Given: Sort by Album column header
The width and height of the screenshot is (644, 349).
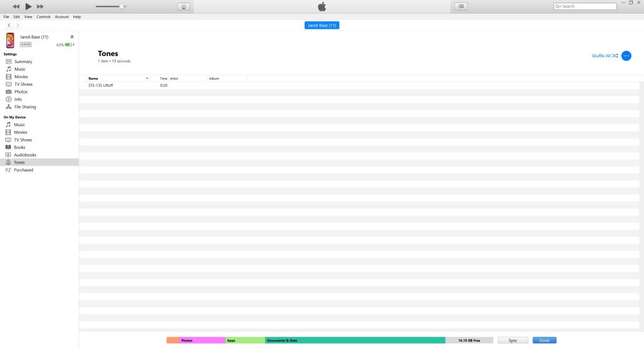Looking at the screenshot, I should pyautogui.click(x=227, y=79).
